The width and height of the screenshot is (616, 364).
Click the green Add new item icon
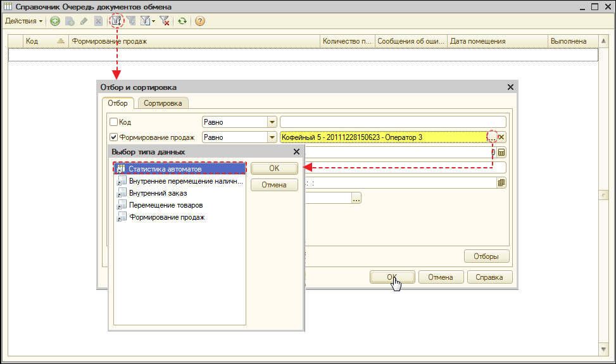pyautogui.click(x=55, y=21)
